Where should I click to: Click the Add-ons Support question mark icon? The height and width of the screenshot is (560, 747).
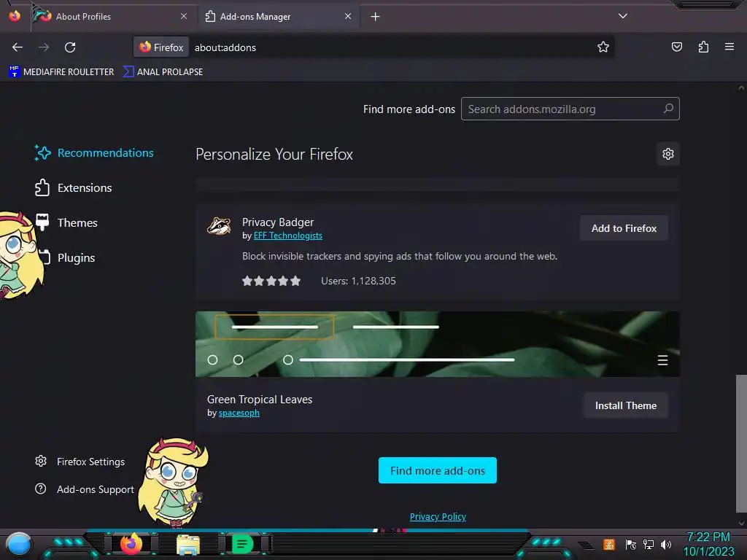[41, 489]
